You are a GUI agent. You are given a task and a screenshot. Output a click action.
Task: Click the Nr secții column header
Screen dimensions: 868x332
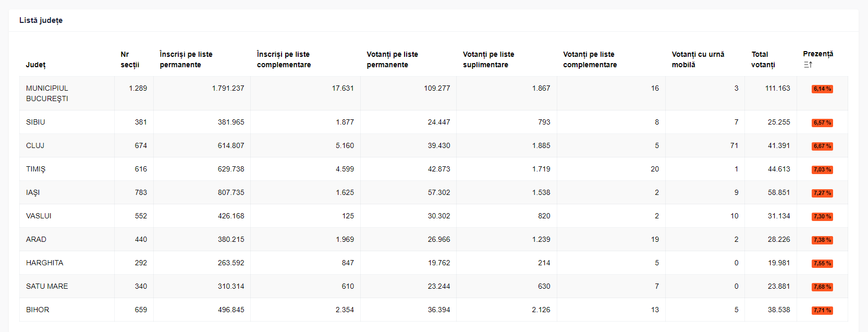pos(130,59)
